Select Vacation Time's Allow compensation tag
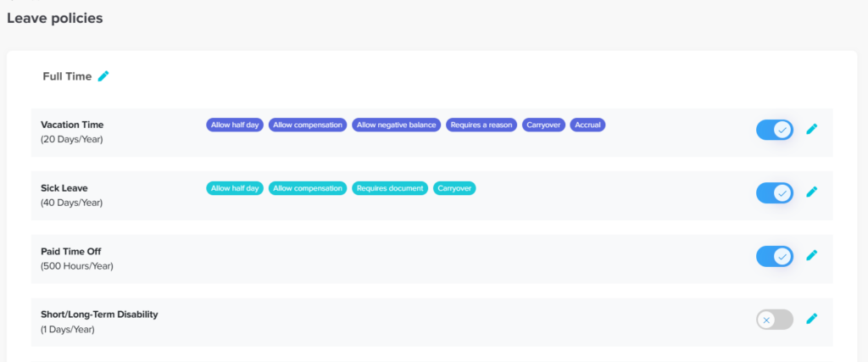Viewport: 868px width, 362px height. 308,125
